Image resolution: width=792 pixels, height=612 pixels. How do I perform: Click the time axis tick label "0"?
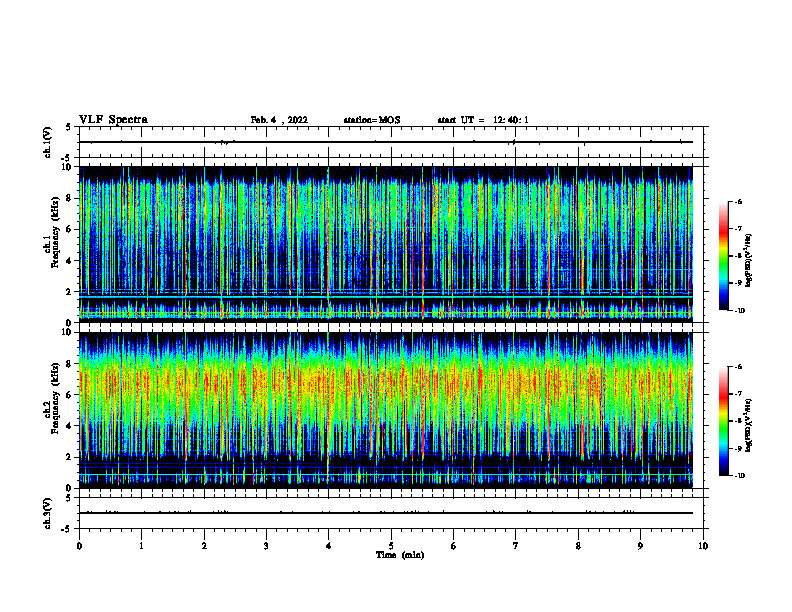tap(79, 546)
